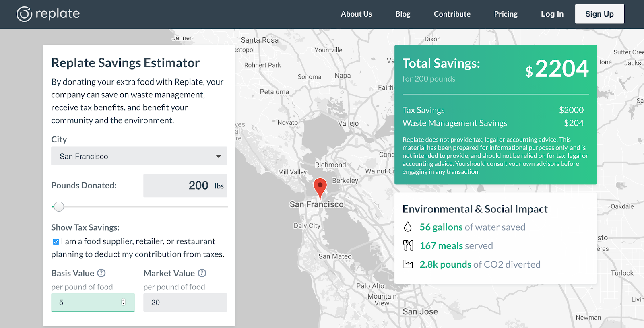
Task: Click '2.8k pounds' of CO2 diverted text
Action: [445, 264]
